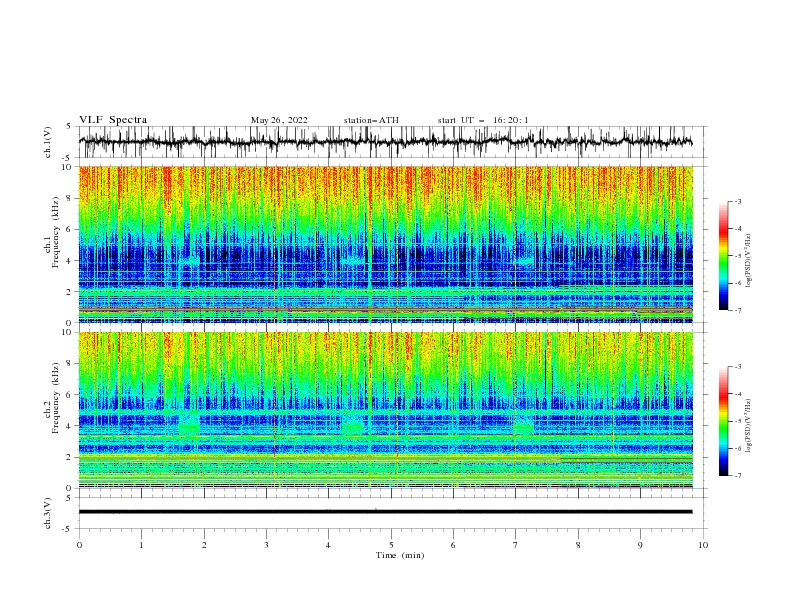The height and width of the screenshot is (612, 792).
Task: Click the "8" kHz tick of ch.2 spectrogram
Action: 69,364
